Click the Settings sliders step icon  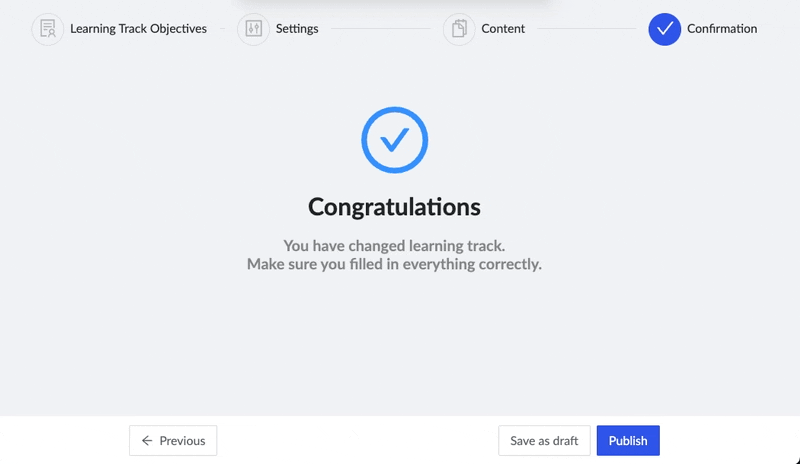coord(253,29)
